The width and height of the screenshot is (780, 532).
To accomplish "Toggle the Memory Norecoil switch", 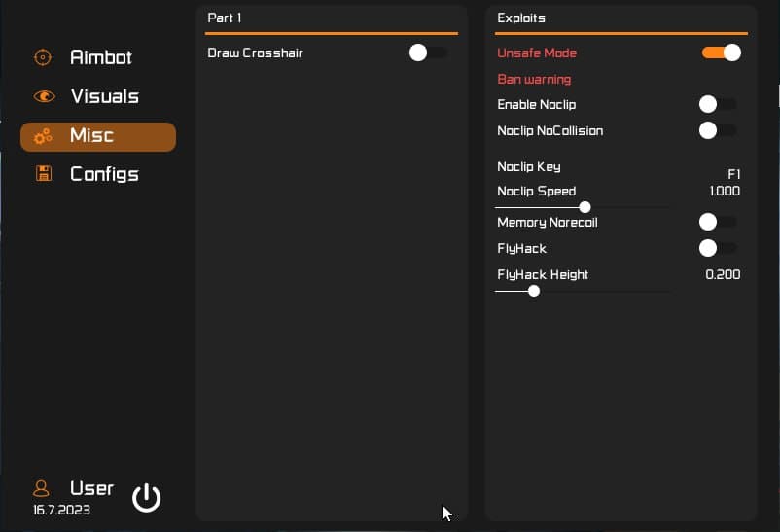I will (x=717, y=222).
